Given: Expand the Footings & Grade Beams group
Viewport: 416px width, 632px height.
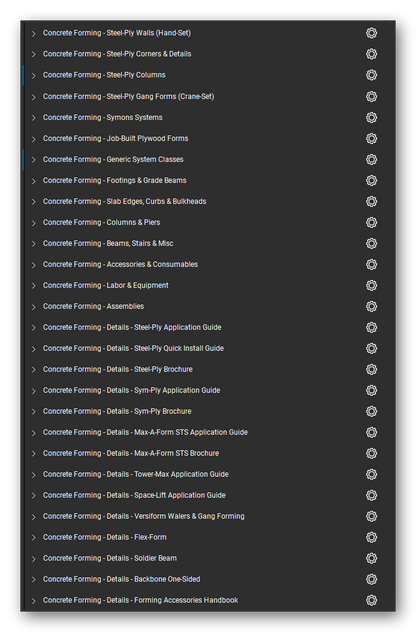Looking at the screenshot, I should tap(33, 181).
